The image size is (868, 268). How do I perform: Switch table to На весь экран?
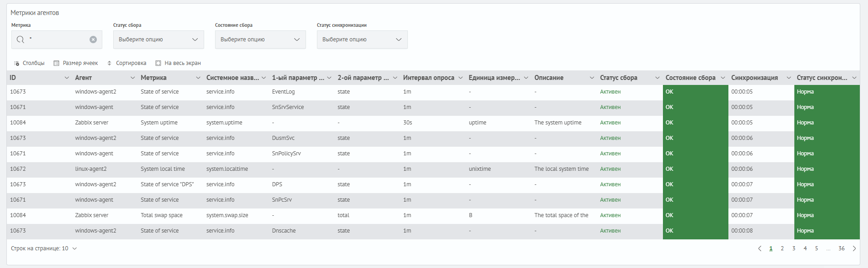point(178,63)
